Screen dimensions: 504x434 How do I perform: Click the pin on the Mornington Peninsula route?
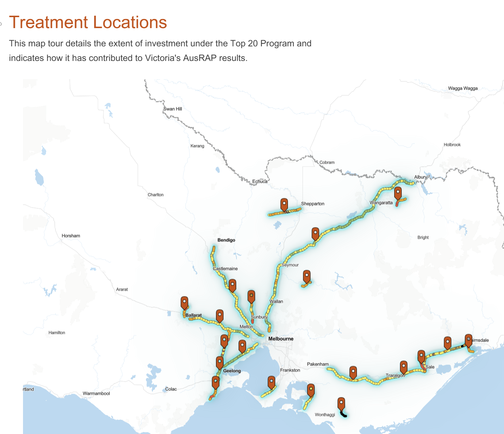point(271,382)
